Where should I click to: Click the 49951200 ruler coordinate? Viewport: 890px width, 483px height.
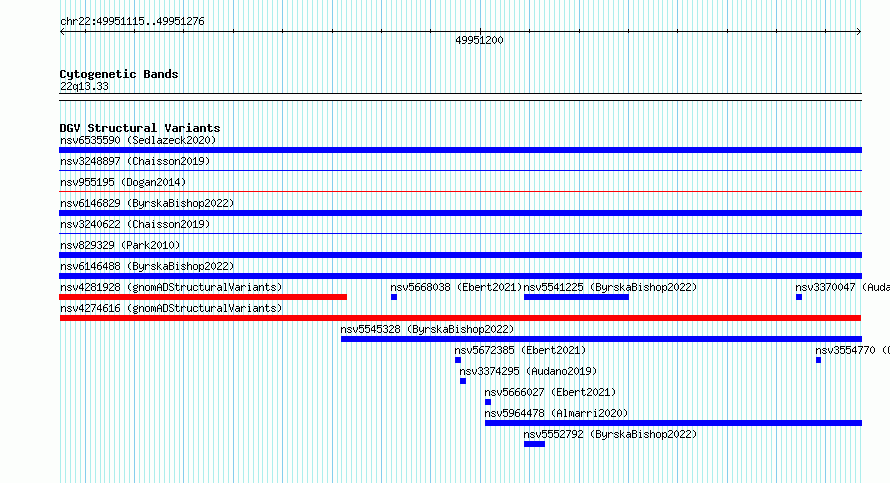coord(479,40)
